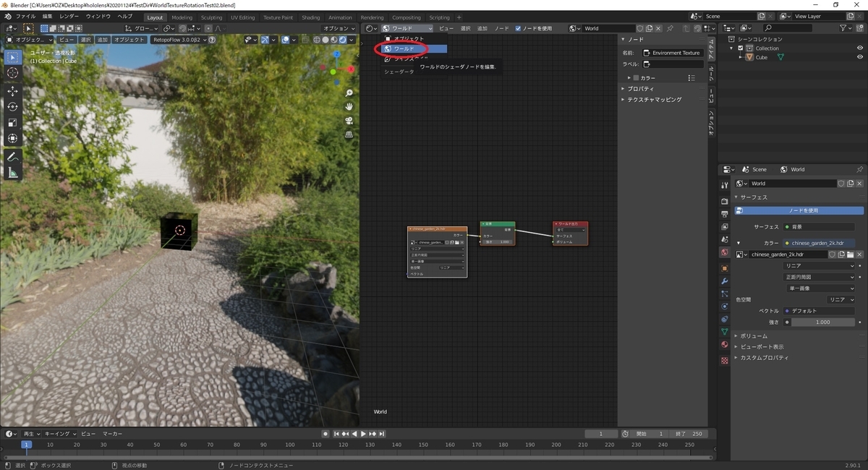Viewport: 868px width, 470px height.
Task: Adjust the 強さ 1.000 slider
Action: [x=823, y=322]
